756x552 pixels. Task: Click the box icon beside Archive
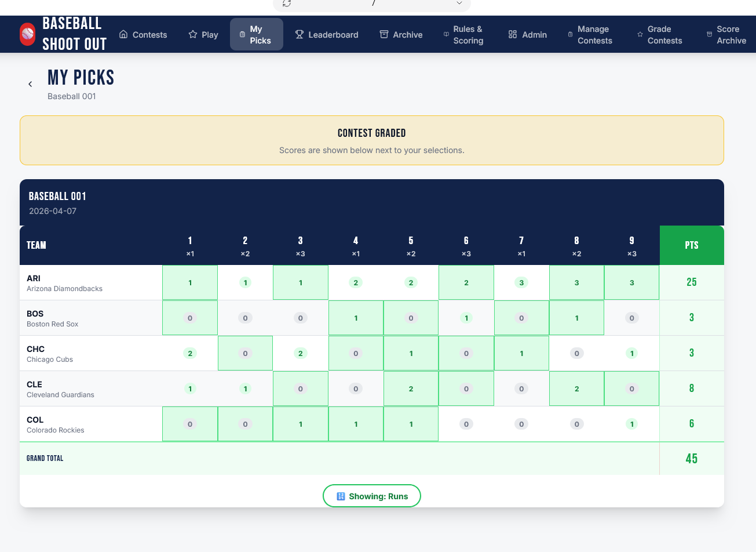(384, 34)
